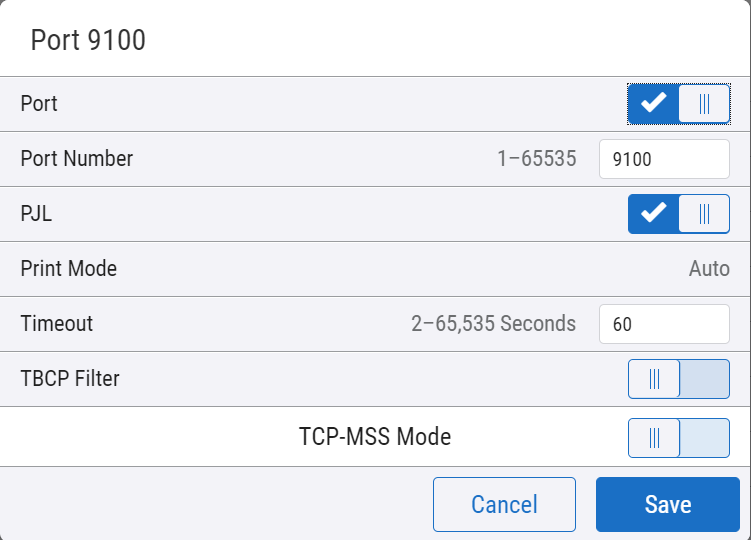Click the checkmark icon on the Port switch
This screenshot has height=540, width=751.
[653, 104]
